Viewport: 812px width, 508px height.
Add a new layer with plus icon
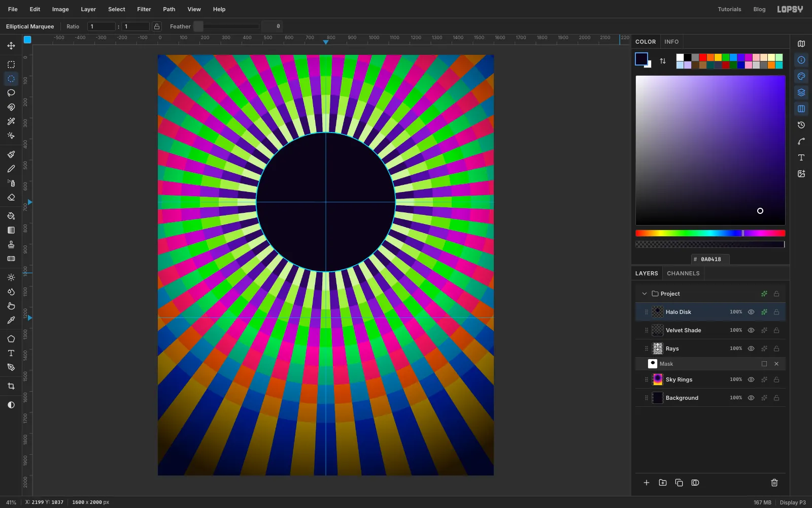(x=647, y=483)
